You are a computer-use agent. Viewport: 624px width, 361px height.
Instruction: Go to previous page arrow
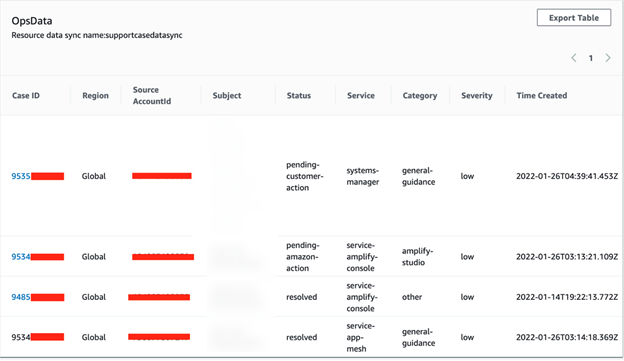point(574,58)
